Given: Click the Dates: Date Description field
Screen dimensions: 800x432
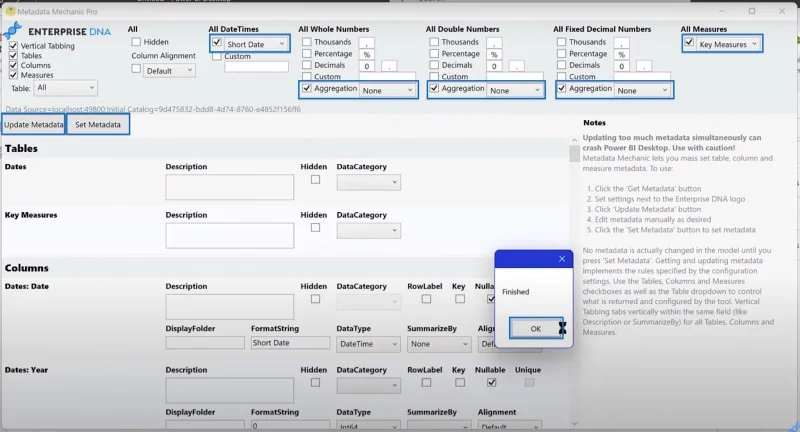Looking at the screenshot, I should click(230, 307).
